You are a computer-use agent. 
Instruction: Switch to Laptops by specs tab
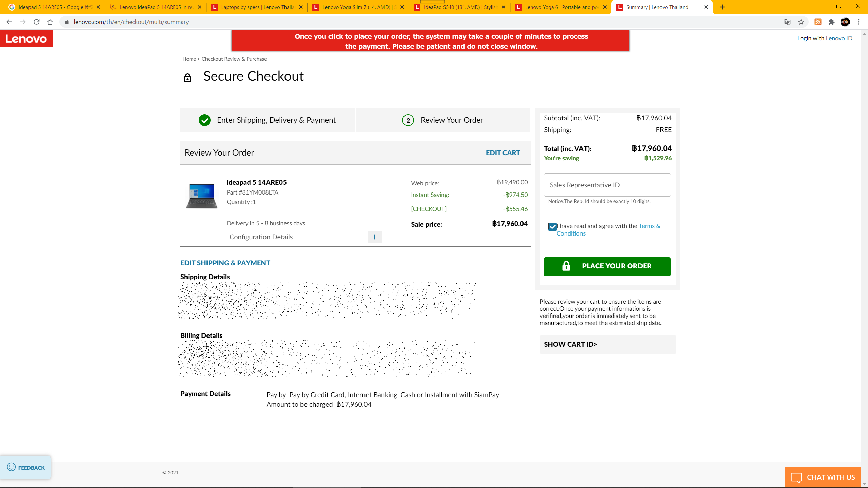(x=256, y=7)
